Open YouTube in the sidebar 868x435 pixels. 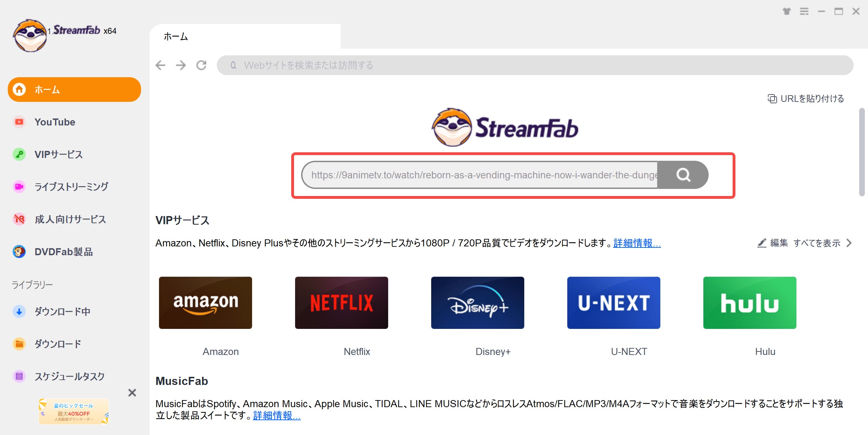point(74,122)
